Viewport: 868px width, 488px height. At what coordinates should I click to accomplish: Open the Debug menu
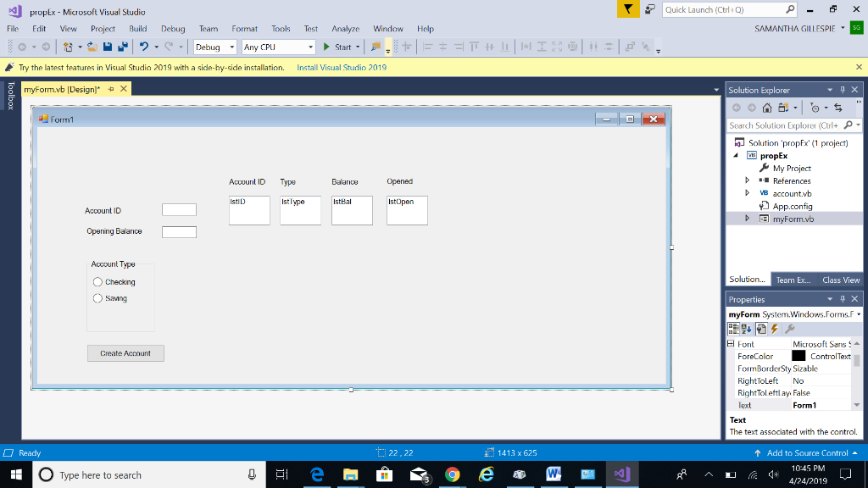[173, 29]
